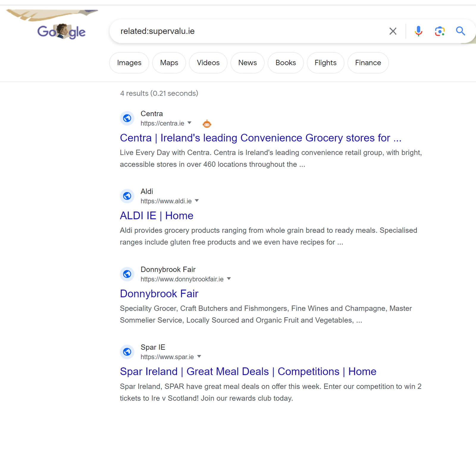Expand result options for centra.ie

coord(190,123)
